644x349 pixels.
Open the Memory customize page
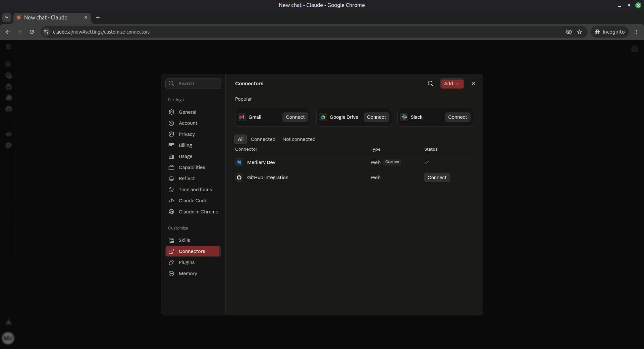[x=193, y=273]
